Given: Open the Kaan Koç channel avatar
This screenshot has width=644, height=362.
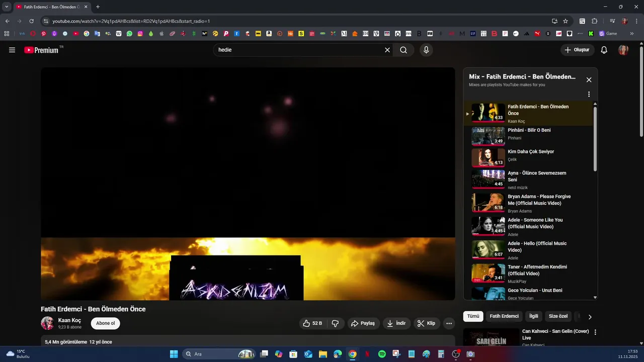Looking at the screenshot, I should pyautogui.click(x=47, y=323).
